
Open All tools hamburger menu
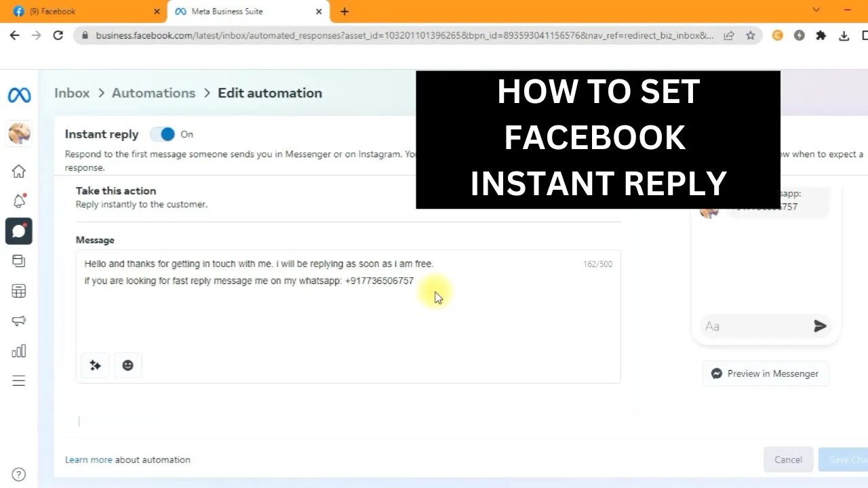[19, 381]
